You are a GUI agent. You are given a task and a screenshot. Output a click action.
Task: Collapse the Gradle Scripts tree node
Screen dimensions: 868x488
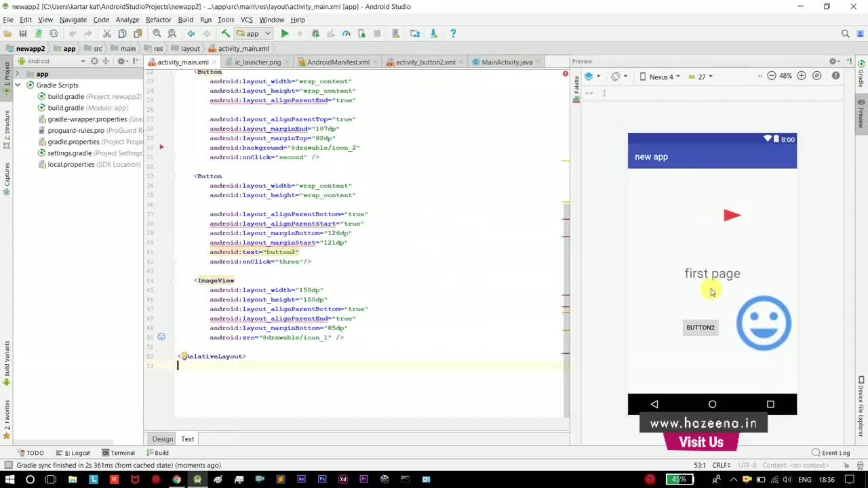19,85
